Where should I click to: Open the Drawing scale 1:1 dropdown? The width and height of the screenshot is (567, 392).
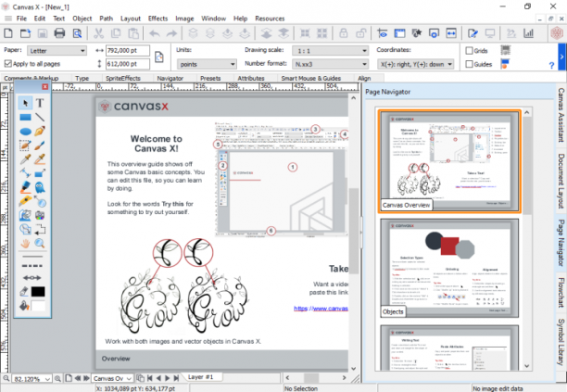click(330, 51)
